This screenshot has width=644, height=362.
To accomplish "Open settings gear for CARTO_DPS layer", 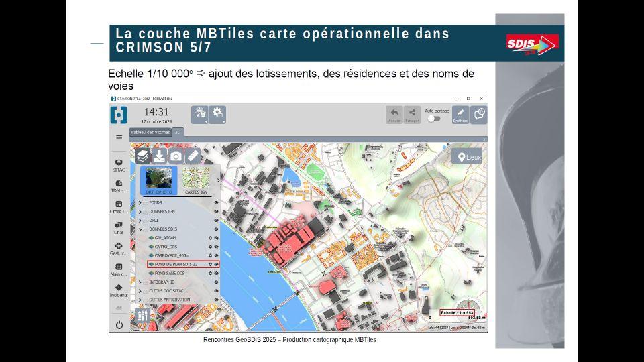I will click(210, 247).
